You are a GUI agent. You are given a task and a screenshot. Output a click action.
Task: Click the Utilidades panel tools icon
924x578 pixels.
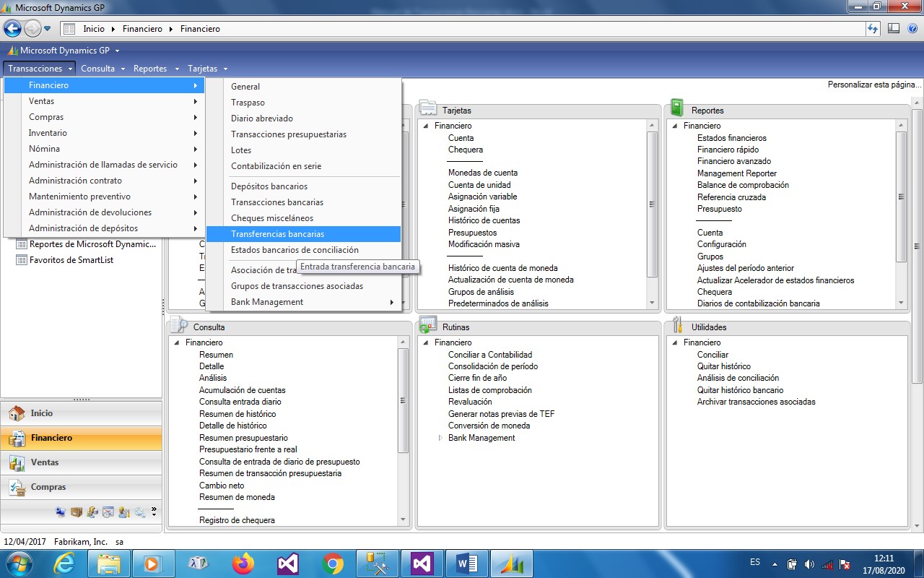(677, 325)
